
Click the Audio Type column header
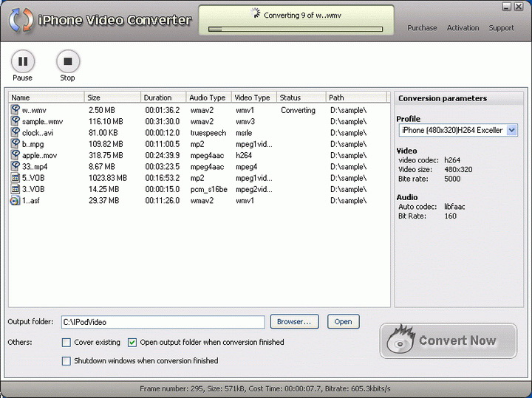click(208, 97)
